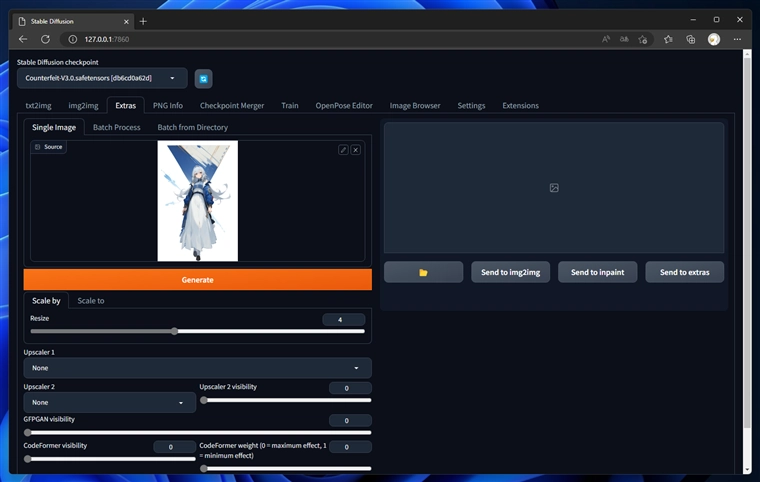
Task: Select the Scale by tab
Action: [46, 301]
